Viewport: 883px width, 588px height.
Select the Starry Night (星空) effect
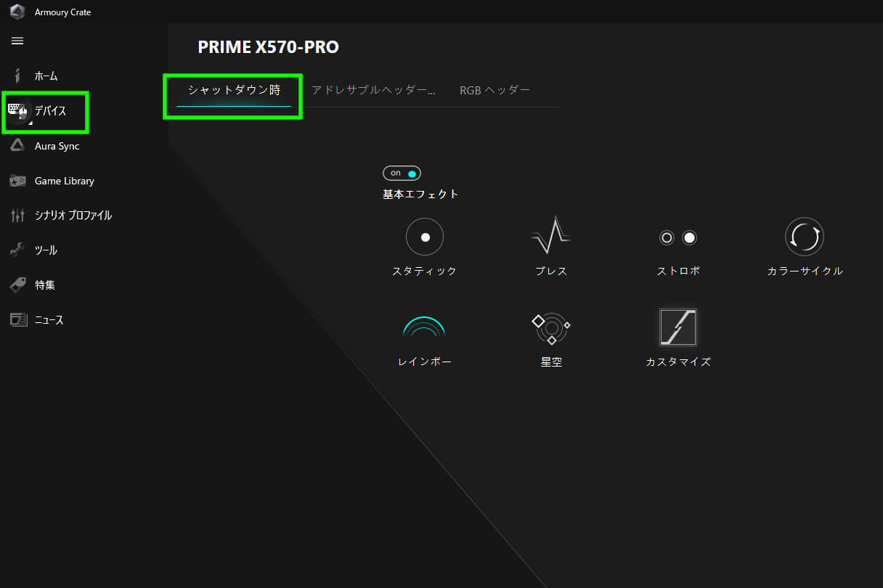551,329
